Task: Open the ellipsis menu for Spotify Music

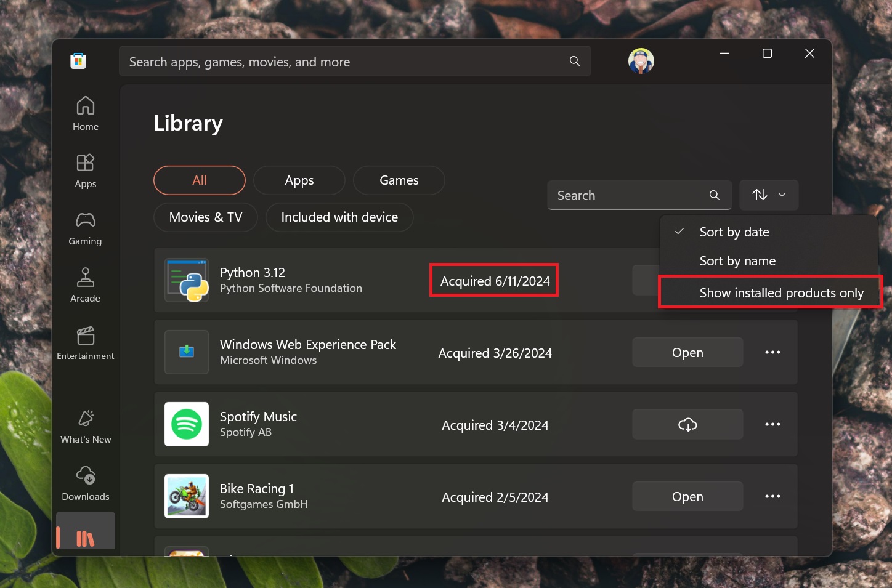Action: (x=772, y=424)
